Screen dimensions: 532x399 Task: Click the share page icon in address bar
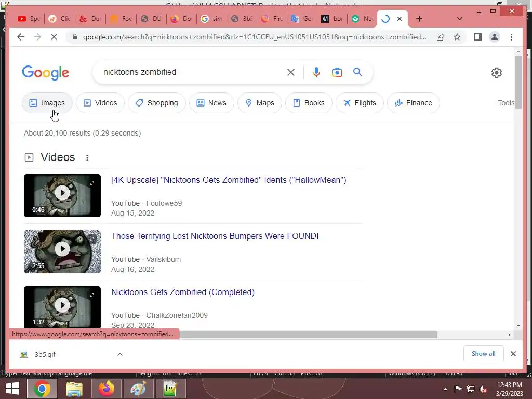(441, 37)
